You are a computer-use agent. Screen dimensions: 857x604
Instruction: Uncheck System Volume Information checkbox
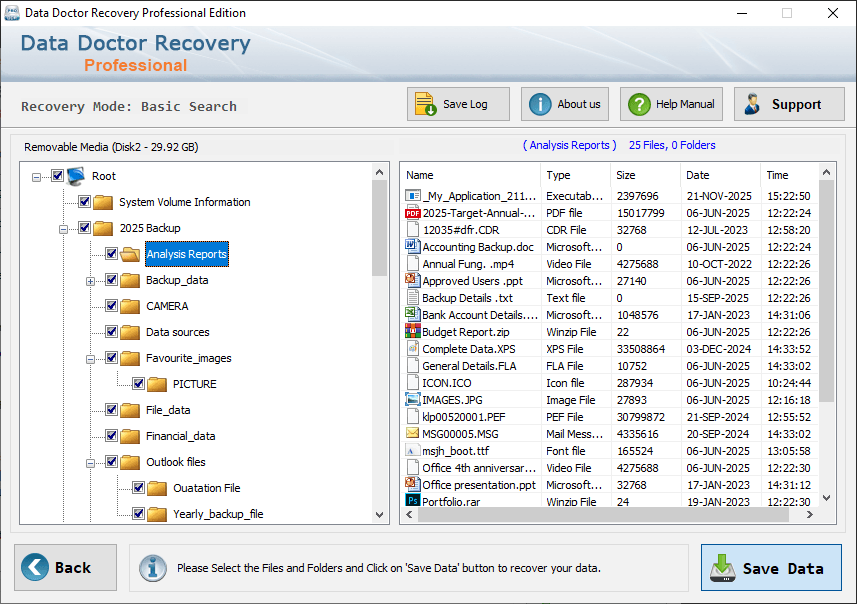point(84,201)
